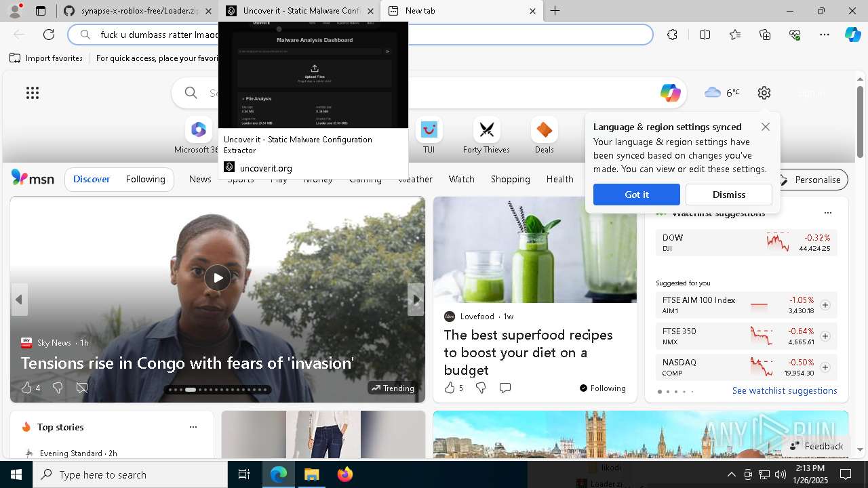Open the Health category

click(x=560, y=179)
